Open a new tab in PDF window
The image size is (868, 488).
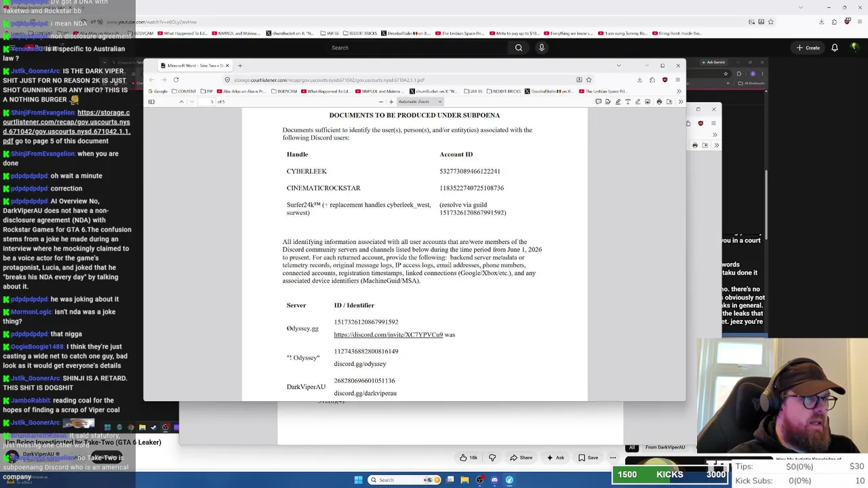240,66
